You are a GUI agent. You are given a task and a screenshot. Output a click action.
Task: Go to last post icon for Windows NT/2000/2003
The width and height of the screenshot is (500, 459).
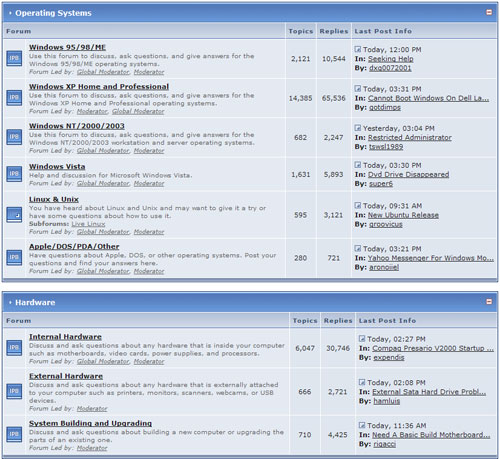click(358, 128)
